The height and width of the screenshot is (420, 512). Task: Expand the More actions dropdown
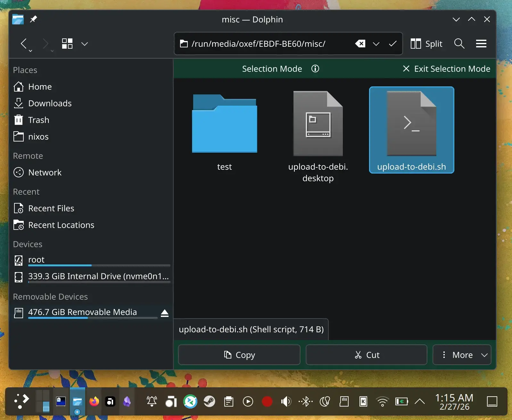[462, 355]
